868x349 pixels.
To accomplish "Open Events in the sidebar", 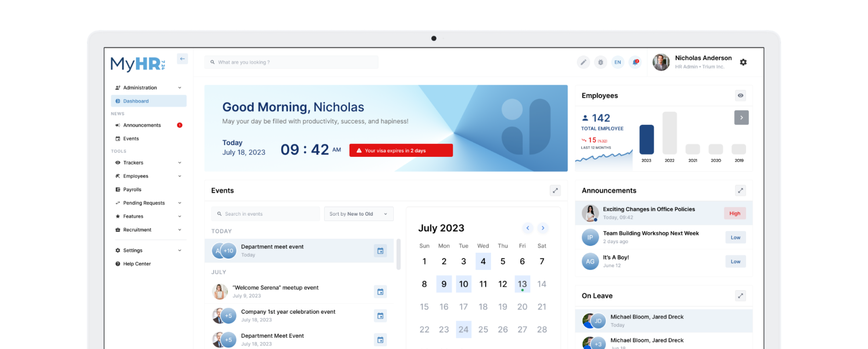I will (148, 138).
